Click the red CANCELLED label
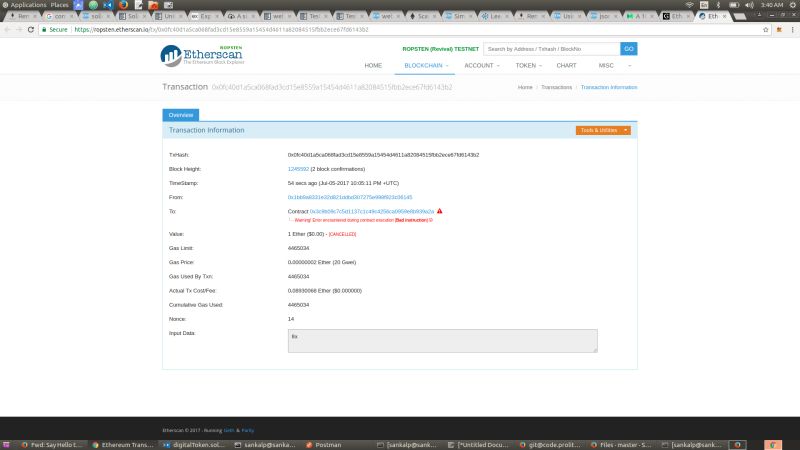This screenshot has height=450, width=800. (342, 234)
